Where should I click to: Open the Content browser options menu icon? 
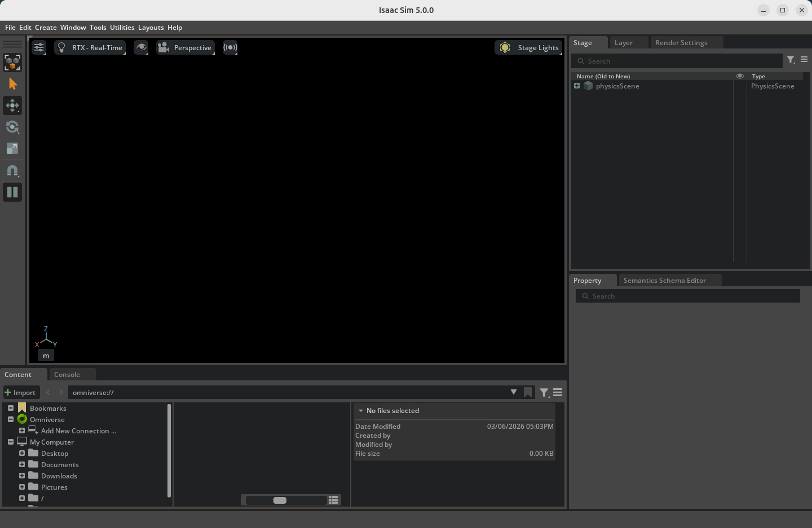tap(558, 392)
